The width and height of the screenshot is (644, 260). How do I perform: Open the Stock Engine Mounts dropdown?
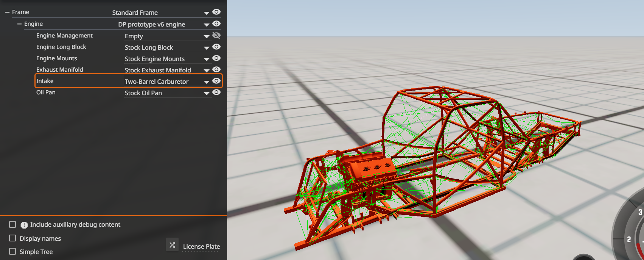[x=167, y=59]
